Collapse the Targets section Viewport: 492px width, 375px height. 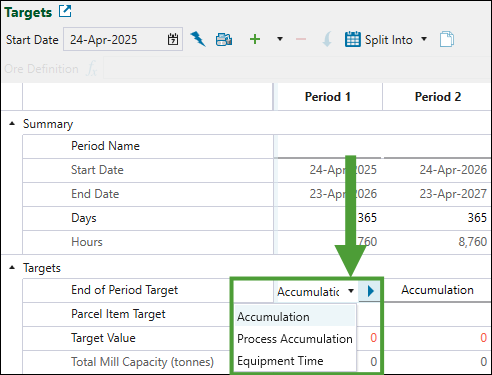12,267
